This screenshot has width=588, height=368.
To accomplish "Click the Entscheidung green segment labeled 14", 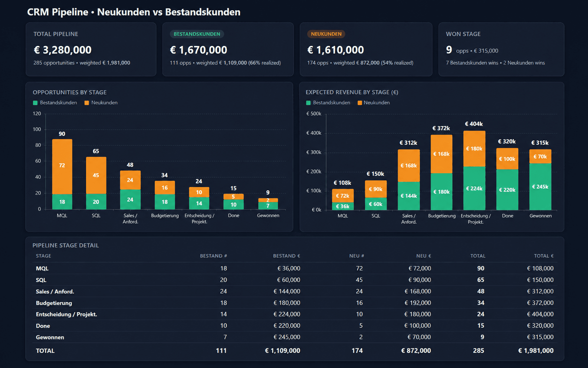I will pyautogui.click(x=199, y=203).
